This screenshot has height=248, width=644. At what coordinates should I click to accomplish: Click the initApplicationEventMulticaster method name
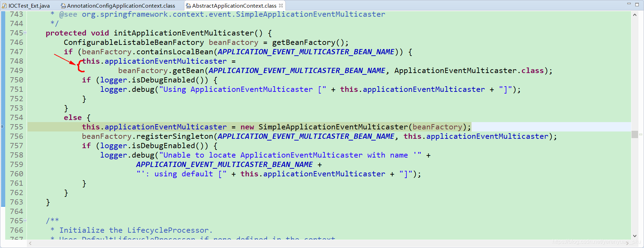pyautogui.click(x=184, y=33)
